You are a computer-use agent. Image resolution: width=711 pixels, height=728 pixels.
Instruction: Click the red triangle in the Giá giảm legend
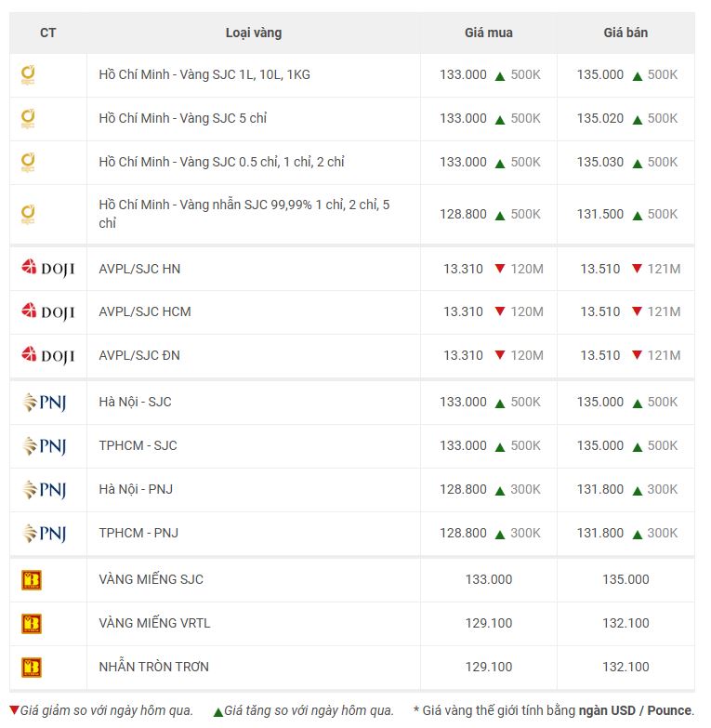click(14, 710)
